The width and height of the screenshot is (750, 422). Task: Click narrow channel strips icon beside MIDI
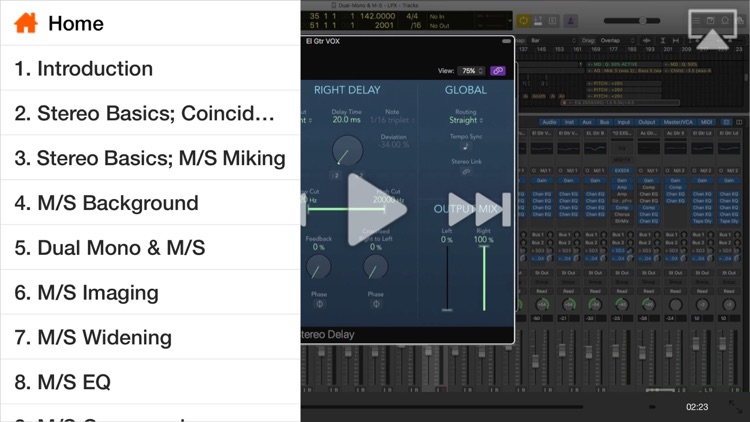[727, 122]
